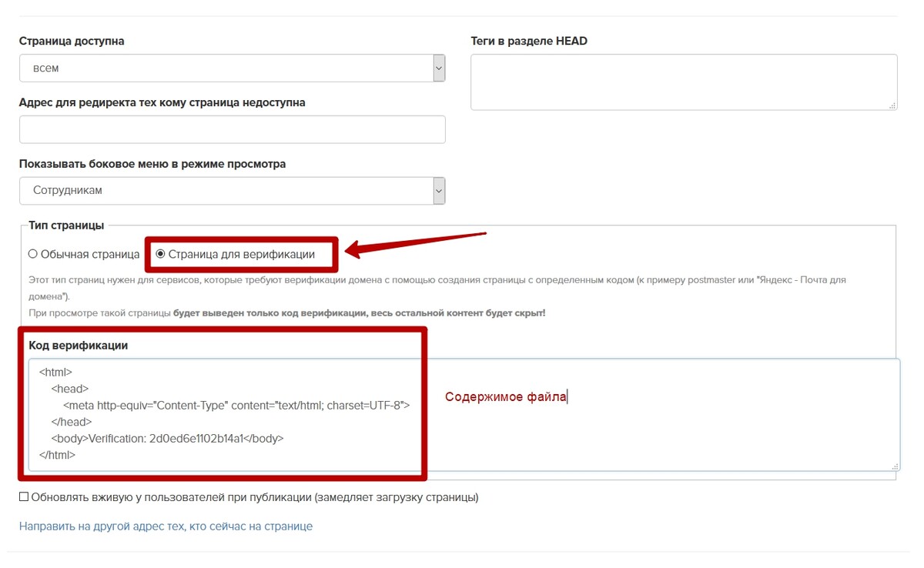Click the closing </html> tag line
The height and width of the screenshot is (568, 924).
point(57,455)
